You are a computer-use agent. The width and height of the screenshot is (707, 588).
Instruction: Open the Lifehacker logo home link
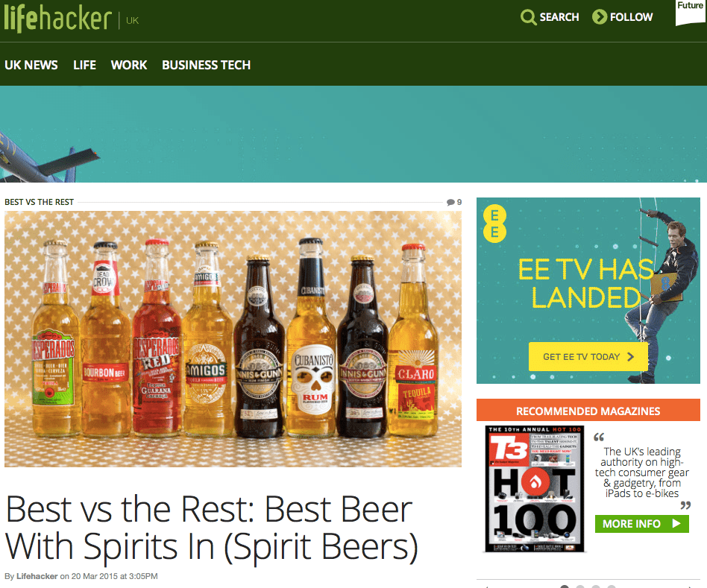tap(57, 19)
